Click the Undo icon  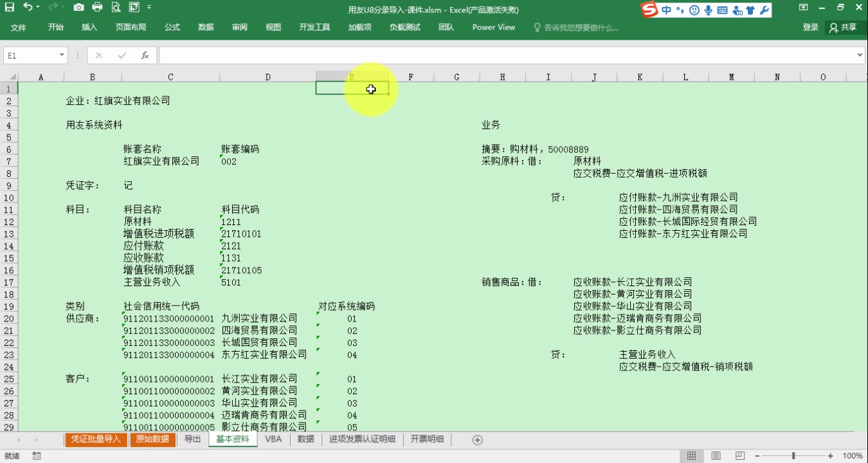pyautogui.click(x=27, y=7)
